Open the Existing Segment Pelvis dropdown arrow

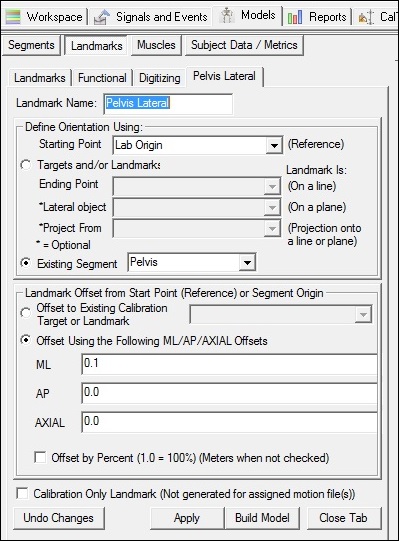247,263
